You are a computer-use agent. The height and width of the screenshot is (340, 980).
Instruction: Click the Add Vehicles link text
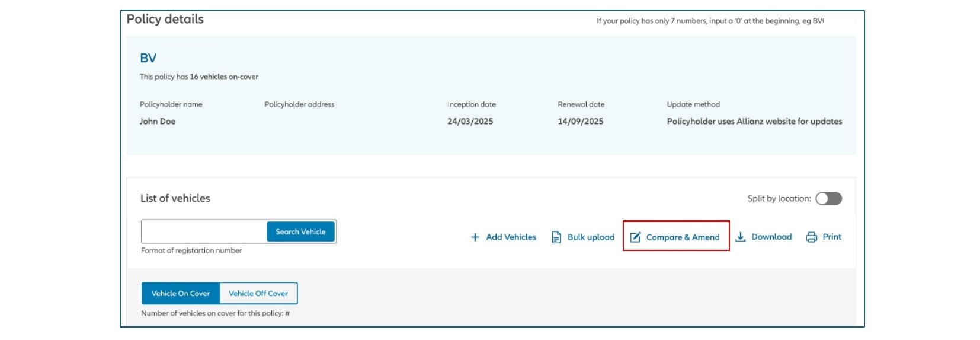tap(511, 237)
